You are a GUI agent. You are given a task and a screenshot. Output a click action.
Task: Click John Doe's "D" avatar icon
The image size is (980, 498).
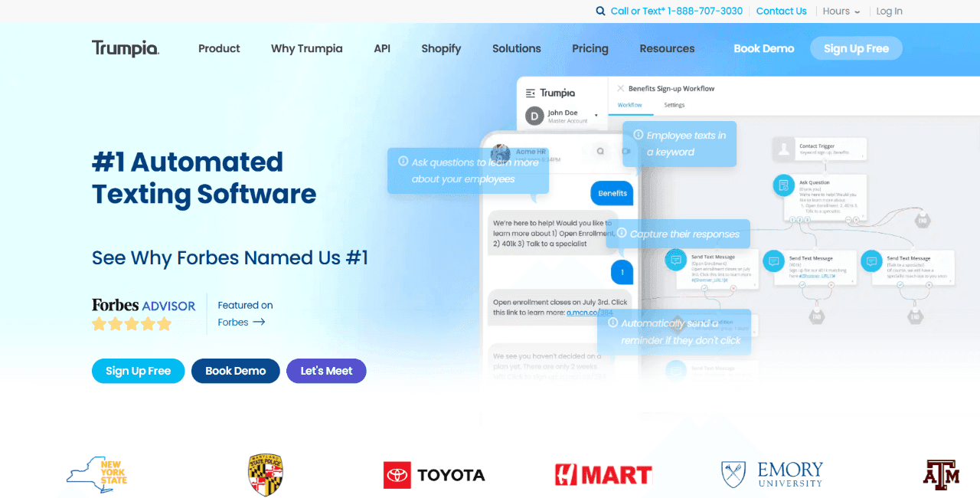(x=534, y=116)
